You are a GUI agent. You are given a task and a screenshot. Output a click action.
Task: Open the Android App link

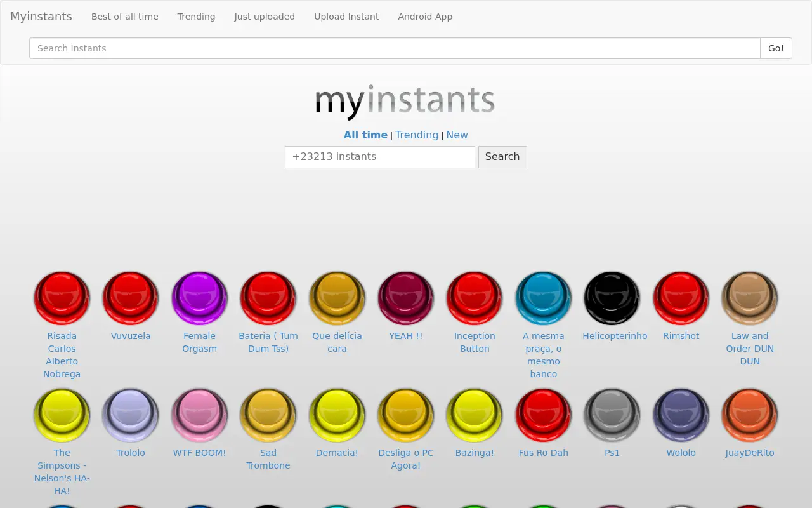coord(425,17)
